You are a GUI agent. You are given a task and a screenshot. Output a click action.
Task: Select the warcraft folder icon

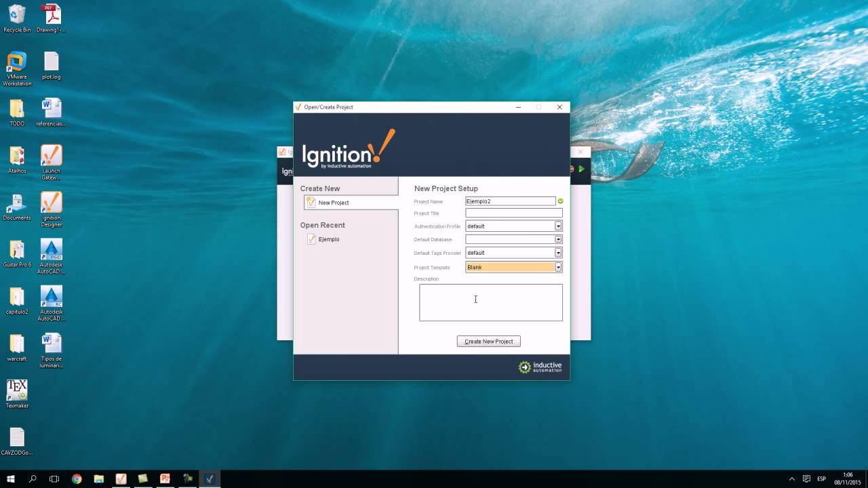[x=17, y=348]
